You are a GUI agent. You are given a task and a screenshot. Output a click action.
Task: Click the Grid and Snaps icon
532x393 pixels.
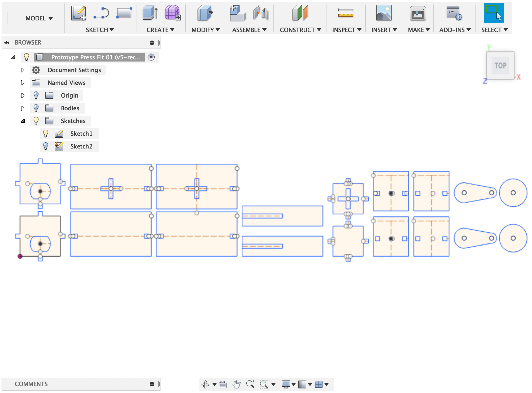[x=302, y=384]
